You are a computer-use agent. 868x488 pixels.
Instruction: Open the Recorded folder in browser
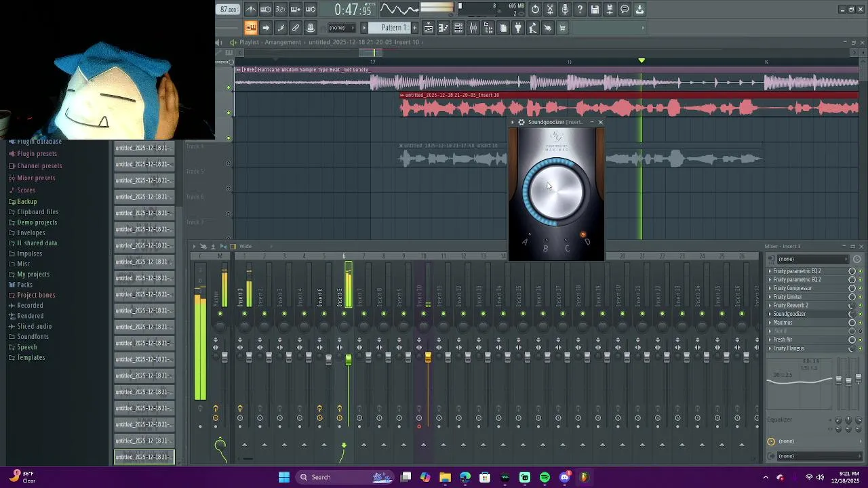click(x=30, y=306)
